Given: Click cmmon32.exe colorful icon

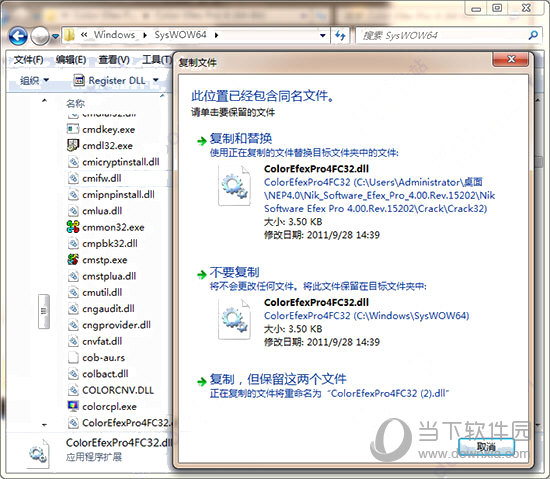Looking at the screenshot, I should click(73, 227).
